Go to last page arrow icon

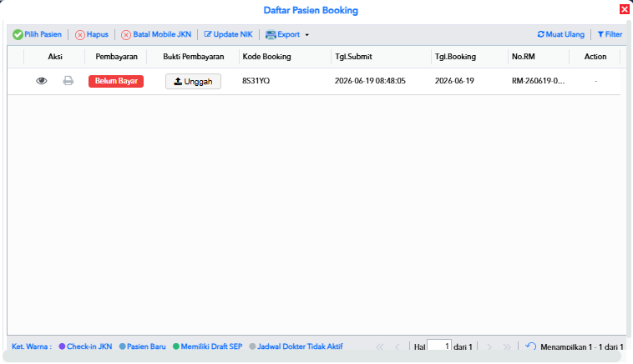click(507, 346)
